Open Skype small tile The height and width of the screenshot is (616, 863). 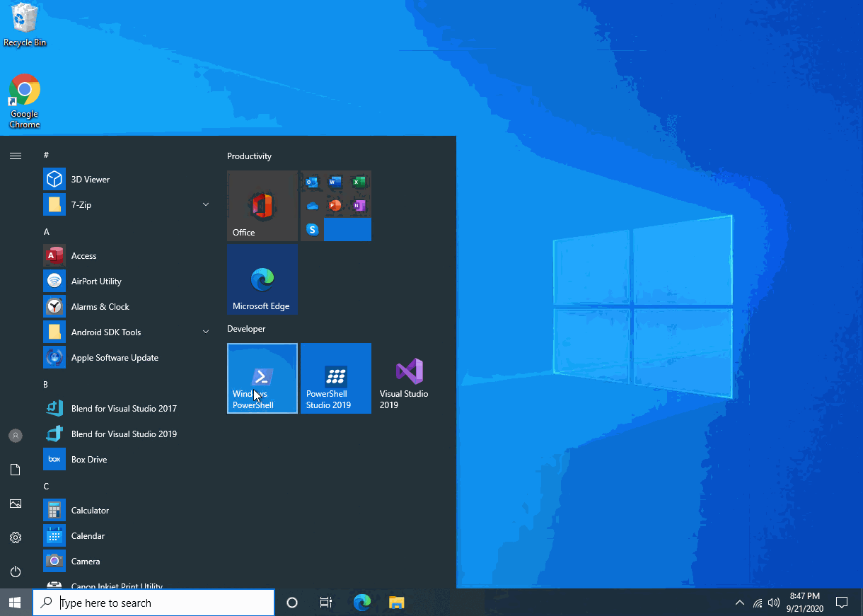[x=312, y=230]
